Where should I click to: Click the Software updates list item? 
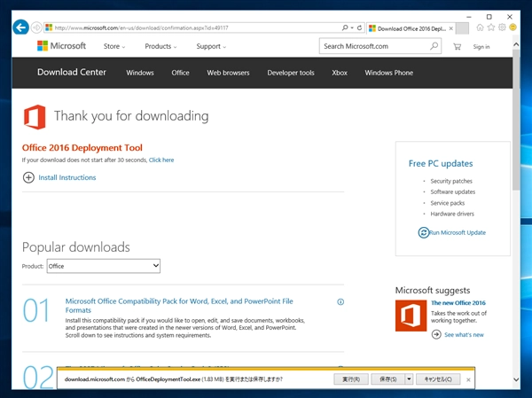tap(452, 191)
